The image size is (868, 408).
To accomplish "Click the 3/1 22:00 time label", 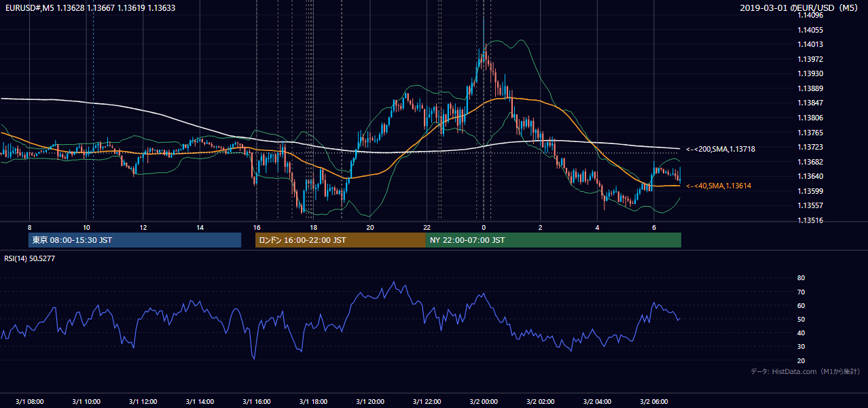I will point(427,401).
